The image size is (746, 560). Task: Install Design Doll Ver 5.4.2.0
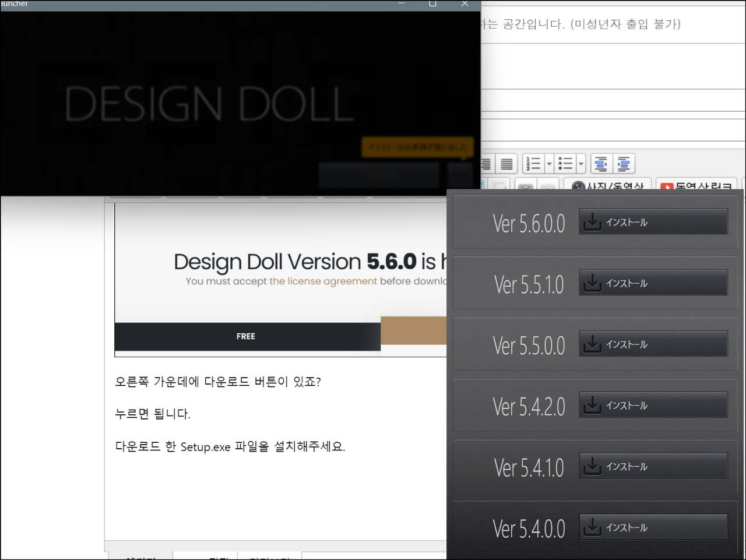pos(653,405)
